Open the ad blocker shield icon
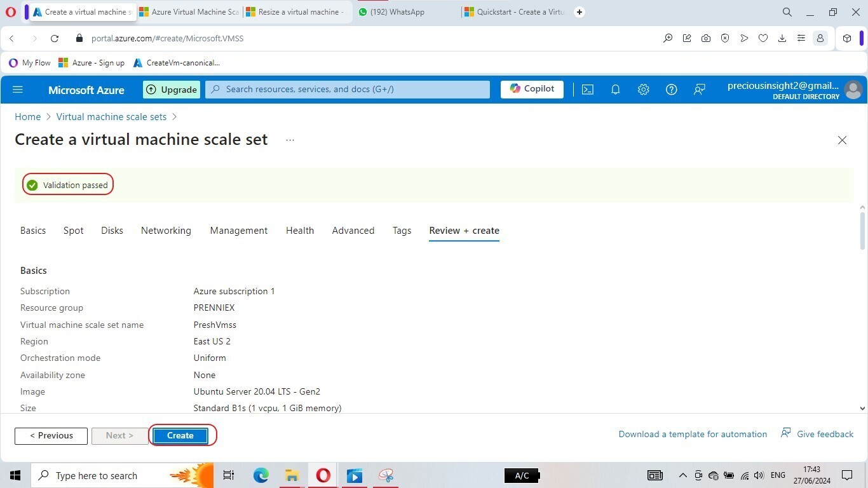 [x=725, y=38]
